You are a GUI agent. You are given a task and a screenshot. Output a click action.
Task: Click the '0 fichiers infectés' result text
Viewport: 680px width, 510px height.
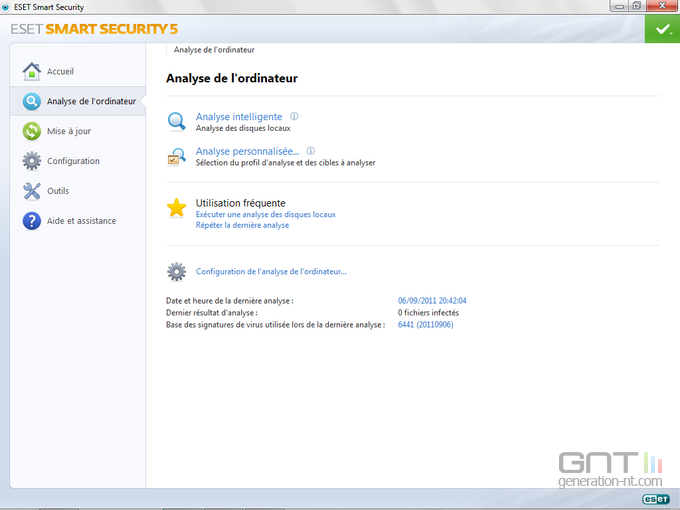pyautogui.click(x=428, y=313)
